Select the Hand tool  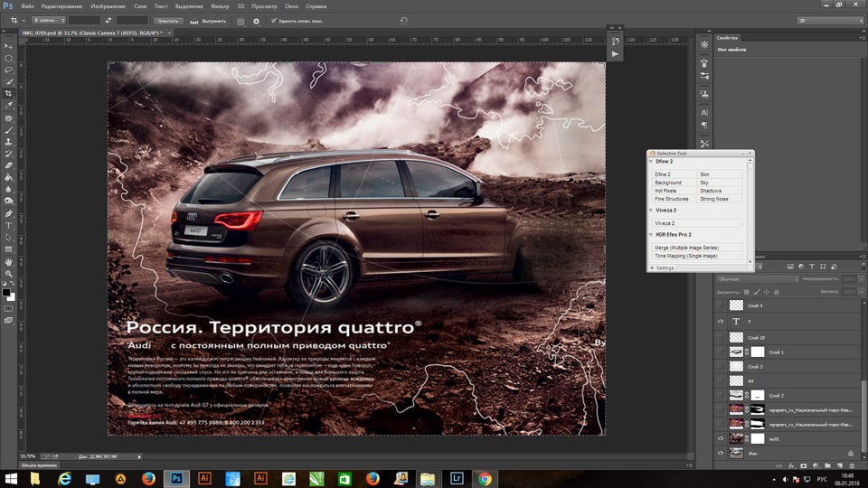point(9,261)
